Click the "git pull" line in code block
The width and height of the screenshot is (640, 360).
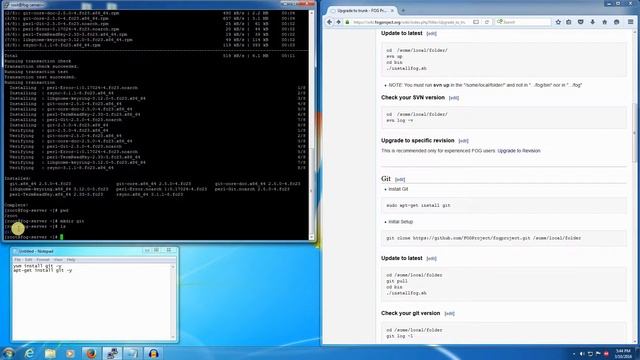[x=397, y=281]
